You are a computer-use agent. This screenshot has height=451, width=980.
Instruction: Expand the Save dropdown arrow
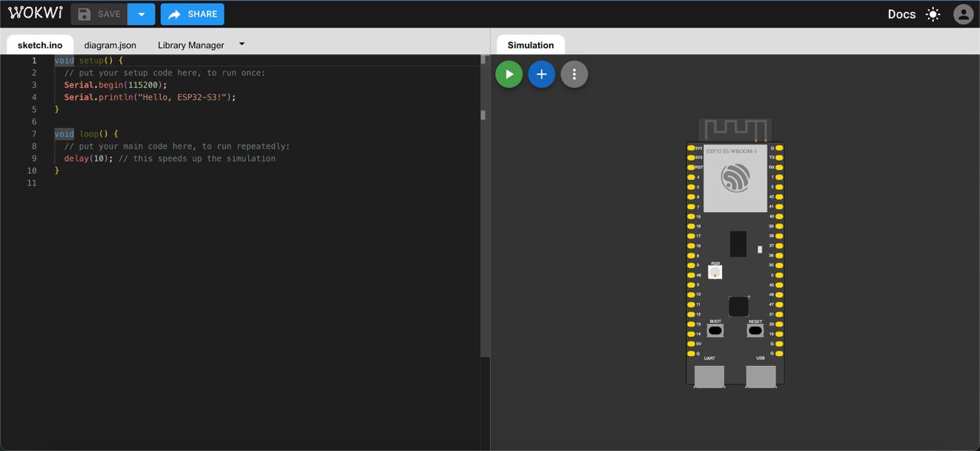142,15
